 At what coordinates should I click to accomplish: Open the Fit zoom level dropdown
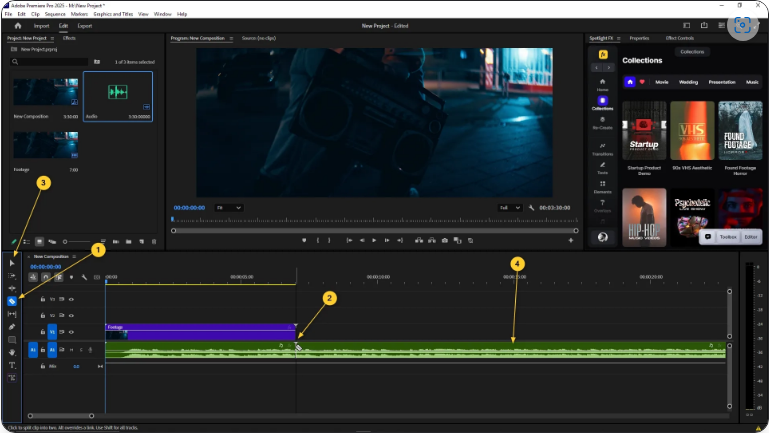(229, 208)
